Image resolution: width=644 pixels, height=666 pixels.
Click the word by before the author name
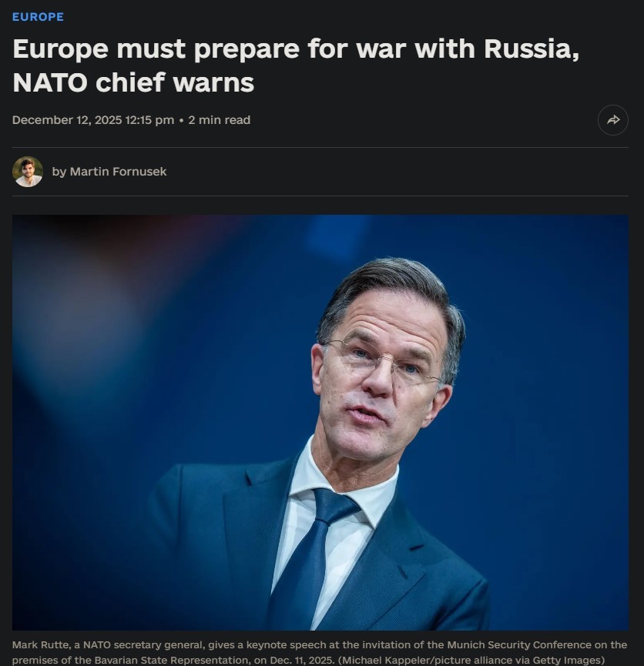(59, 172)
